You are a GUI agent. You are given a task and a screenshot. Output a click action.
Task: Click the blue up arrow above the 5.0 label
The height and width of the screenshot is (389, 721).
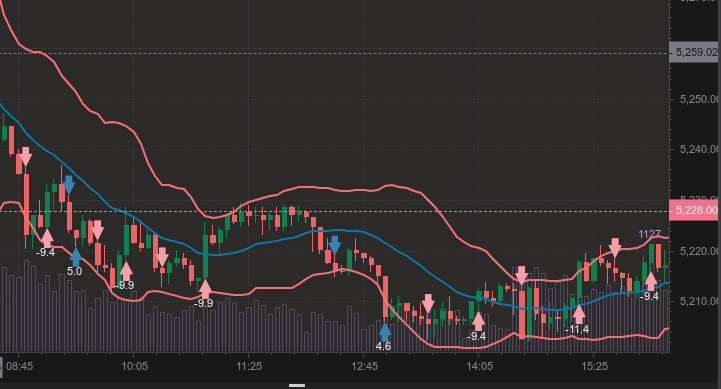76,257
